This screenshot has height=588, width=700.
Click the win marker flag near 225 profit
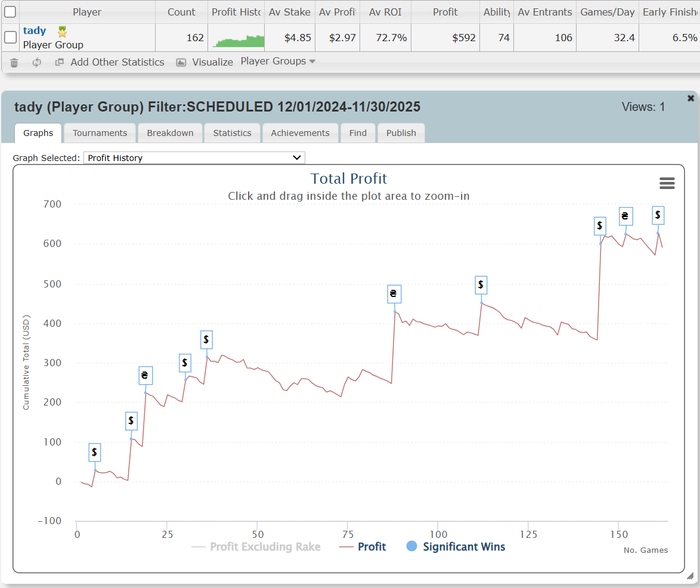[145, 375]
